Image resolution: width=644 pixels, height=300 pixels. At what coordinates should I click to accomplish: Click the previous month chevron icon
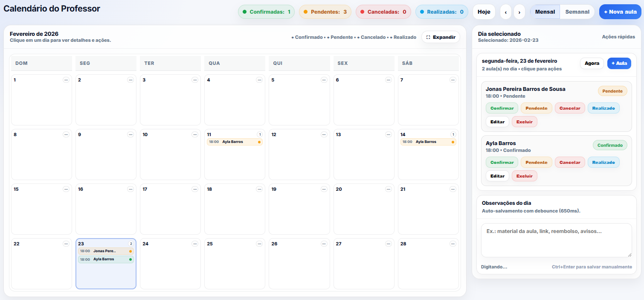[x=506, y=12]
